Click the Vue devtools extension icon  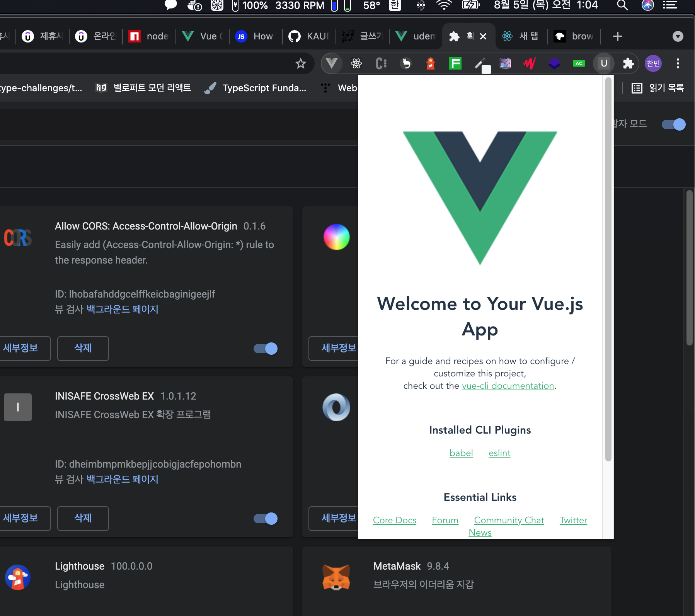tap(332, 63)
